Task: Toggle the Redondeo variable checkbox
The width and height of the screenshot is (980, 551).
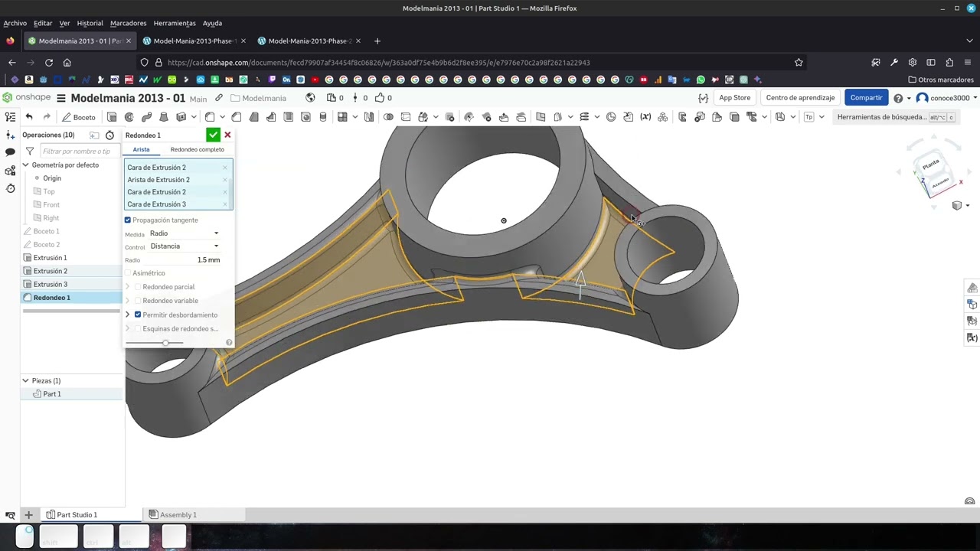Action: pyautogui.click(x=138, y=301)
